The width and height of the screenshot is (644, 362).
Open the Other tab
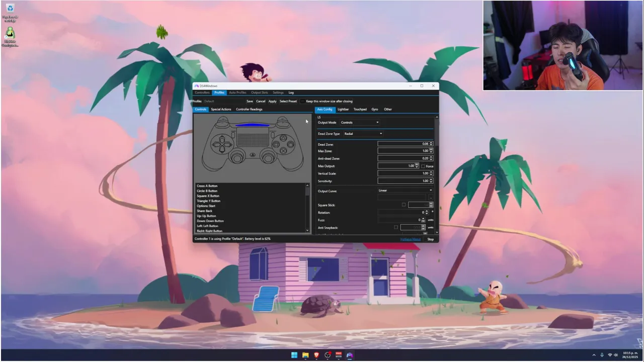(x=388, y=109)
